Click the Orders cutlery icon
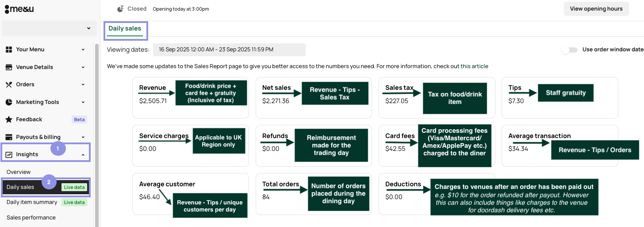This screenshot has width=644, height=227. click(x=8, y=85)
